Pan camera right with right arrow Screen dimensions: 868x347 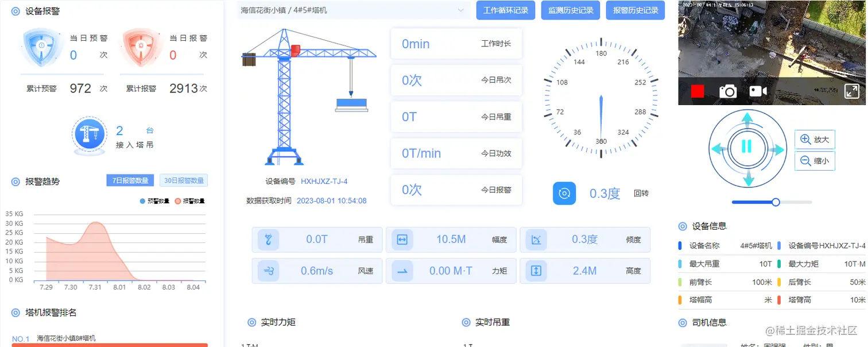click(776, 149)
